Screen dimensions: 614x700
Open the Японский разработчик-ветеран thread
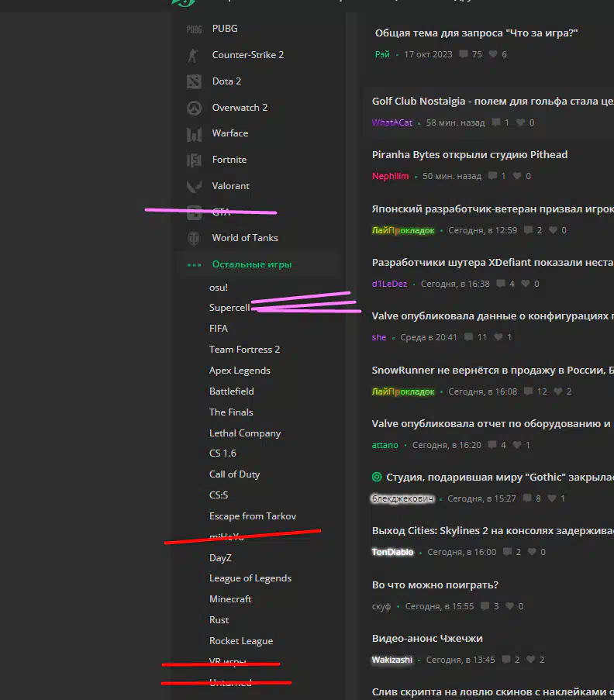click(x=493, y=209)
